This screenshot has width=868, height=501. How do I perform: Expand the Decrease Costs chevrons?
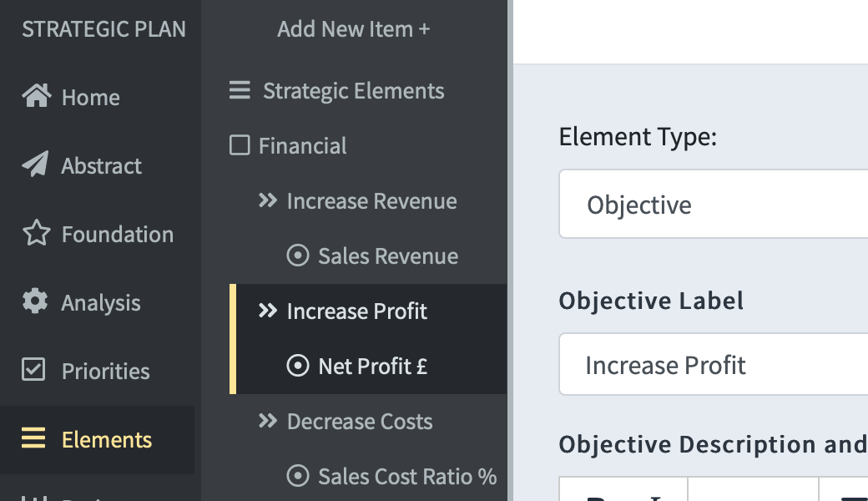pos(268,421)
